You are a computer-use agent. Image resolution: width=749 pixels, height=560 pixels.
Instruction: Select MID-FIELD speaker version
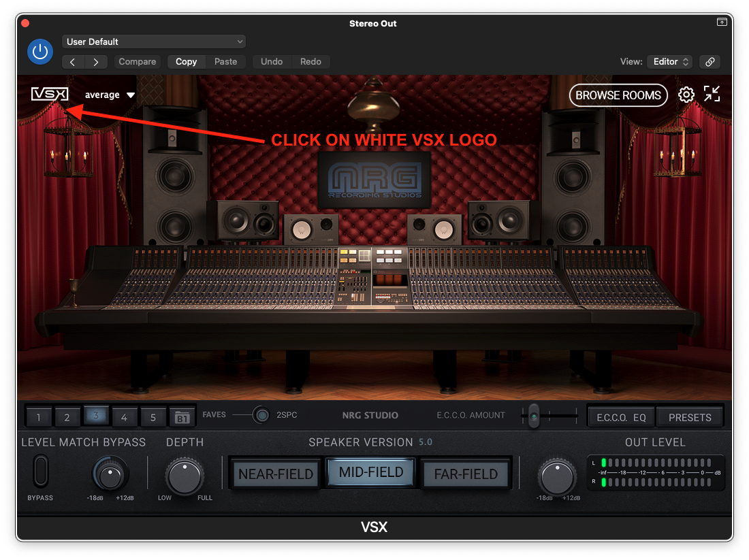[x=370, y=472]
